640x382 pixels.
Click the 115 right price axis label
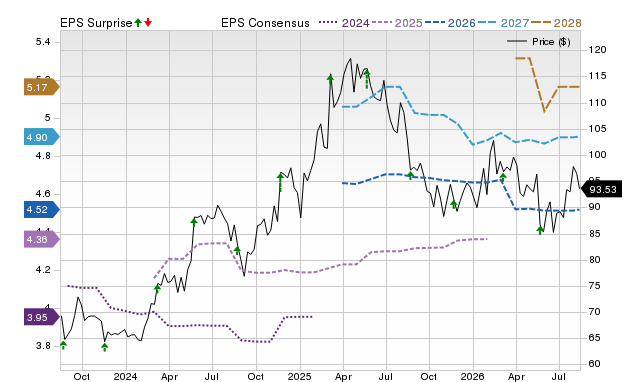pos(597,76)
